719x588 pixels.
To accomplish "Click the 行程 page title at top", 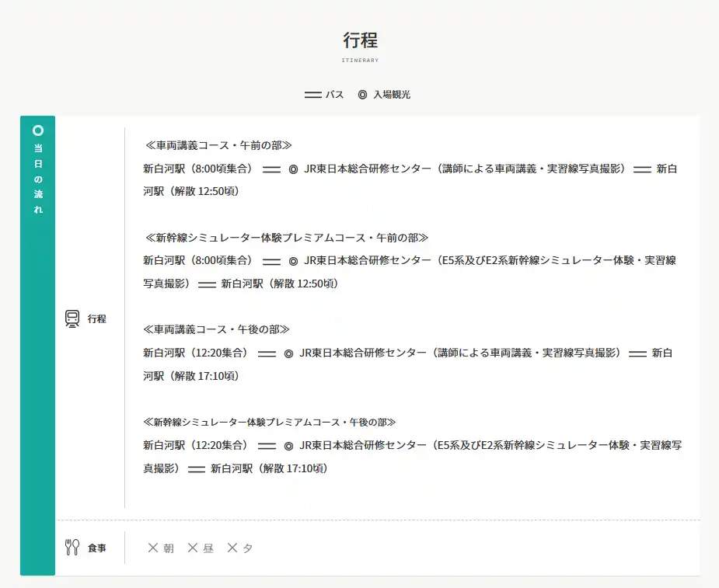I will click(x=360, y=40).
